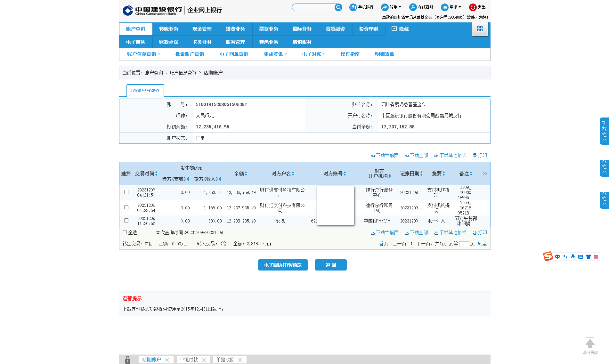Switch to 单笔付款 bottom tab

(189, 360)
